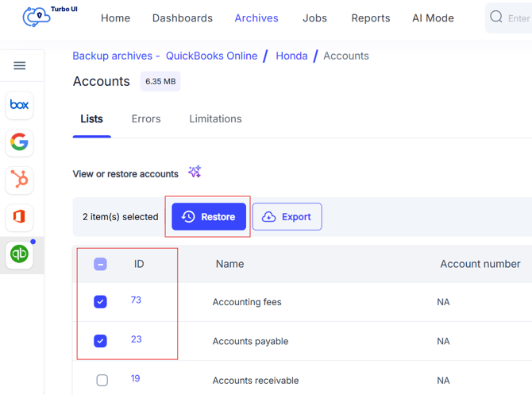The width and height of the screenshot is (532, 395).
Task: Open the Turbo UI cloud logo
Action: pyautogui.click(x=38, y=17)
